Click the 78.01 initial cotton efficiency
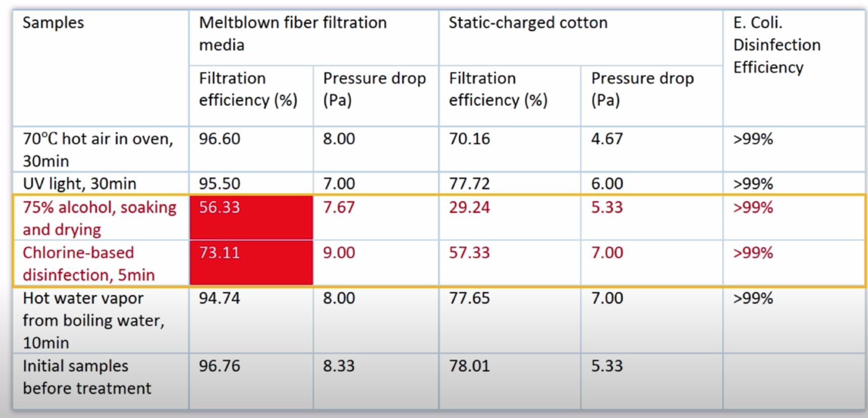This screenshot has height=418, width=868. (x=469, y=366)
